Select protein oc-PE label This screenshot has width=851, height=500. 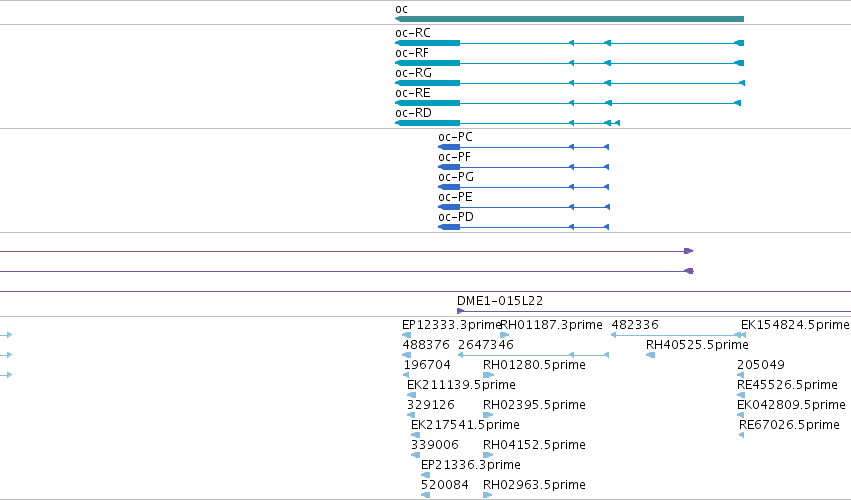455,197
